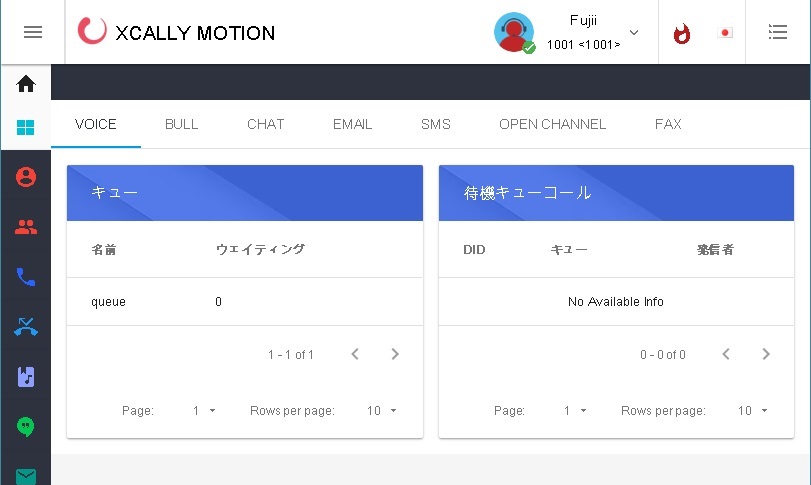
Task: Open Rows per page dropdown in キュー panel
Action: tap(381, 411)
